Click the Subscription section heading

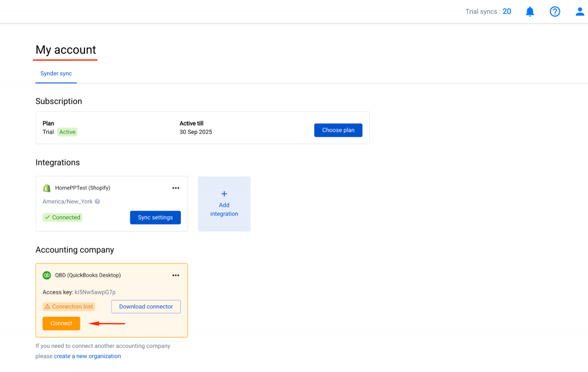pos(59,101)
